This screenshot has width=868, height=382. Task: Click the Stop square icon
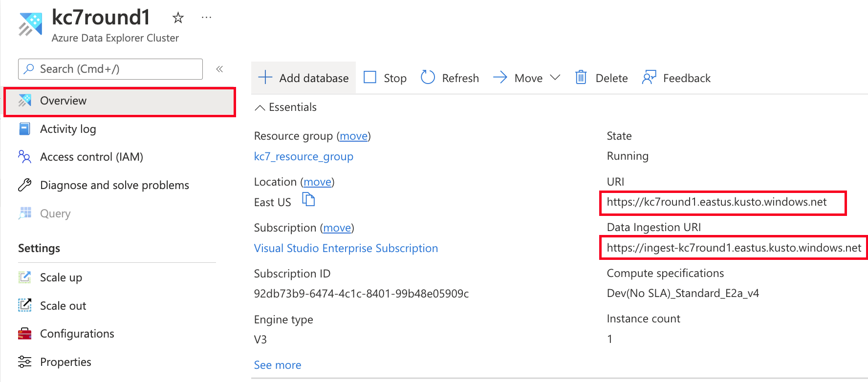click(x=370, y=77)
